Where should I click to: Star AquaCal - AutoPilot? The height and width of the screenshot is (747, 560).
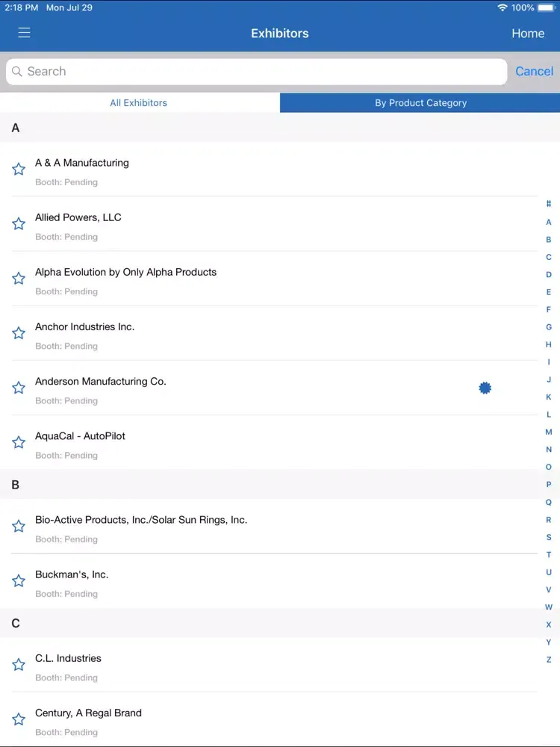click(19, 442)
